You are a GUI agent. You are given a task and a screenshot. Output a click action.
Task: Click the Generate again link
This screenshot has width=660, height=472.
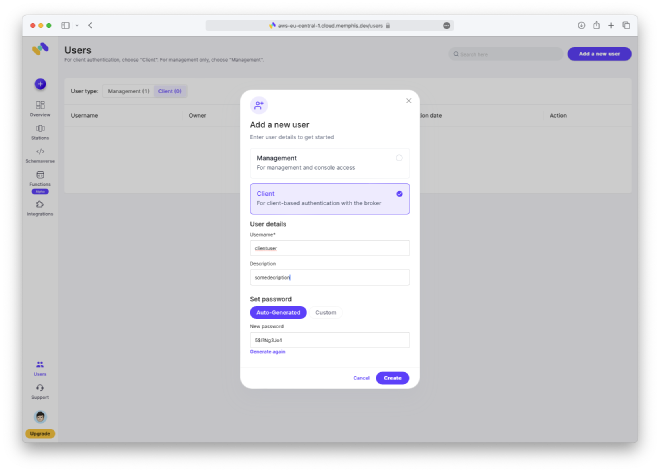point(268,352)
